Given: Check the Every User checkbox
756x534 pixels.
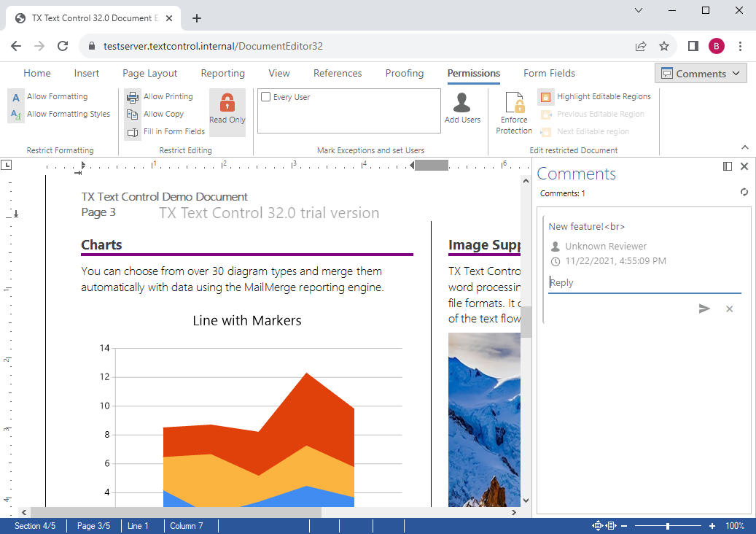Looking at the screenshot, I should (265, 96).
